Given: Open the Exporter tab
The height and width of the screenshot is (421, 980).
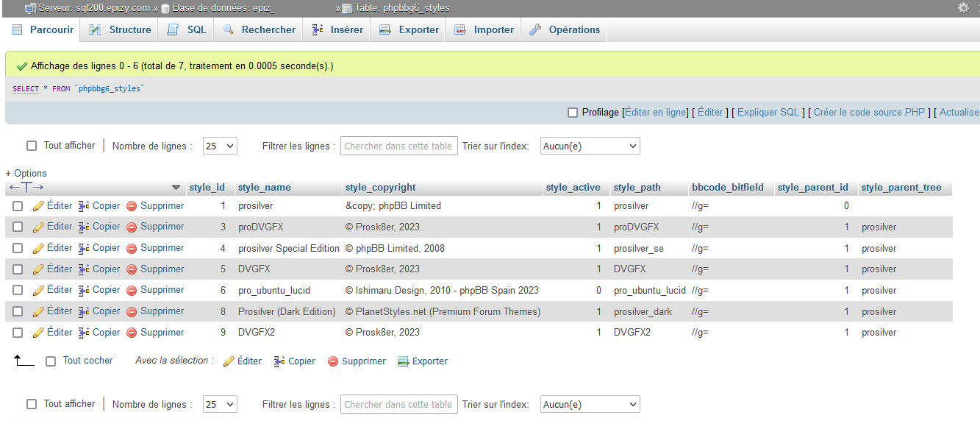Looking at the screenshot, I should point(409,30).
